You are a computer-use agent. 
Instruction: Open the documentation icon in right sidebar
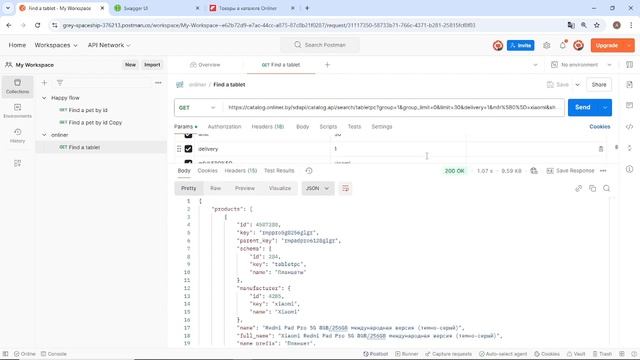[629, 84]
